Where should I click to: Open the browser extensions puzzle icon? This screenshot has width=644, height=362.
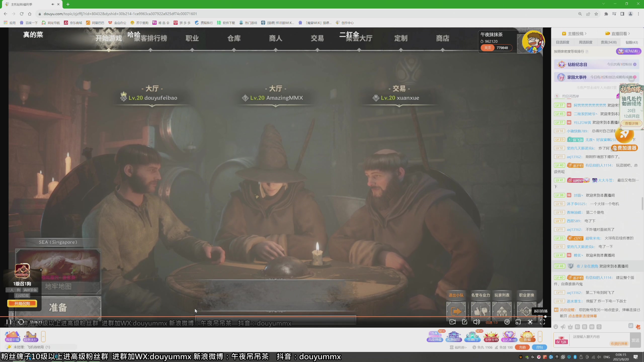click(x=606, y=14)
